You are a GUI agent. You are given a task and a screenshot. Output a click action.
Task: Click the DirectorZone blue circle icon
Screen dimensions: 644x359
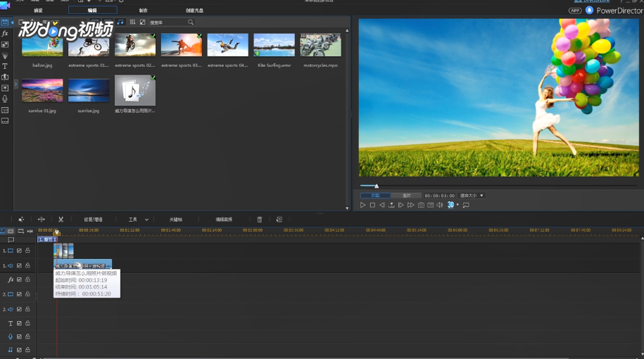[589, 11]
